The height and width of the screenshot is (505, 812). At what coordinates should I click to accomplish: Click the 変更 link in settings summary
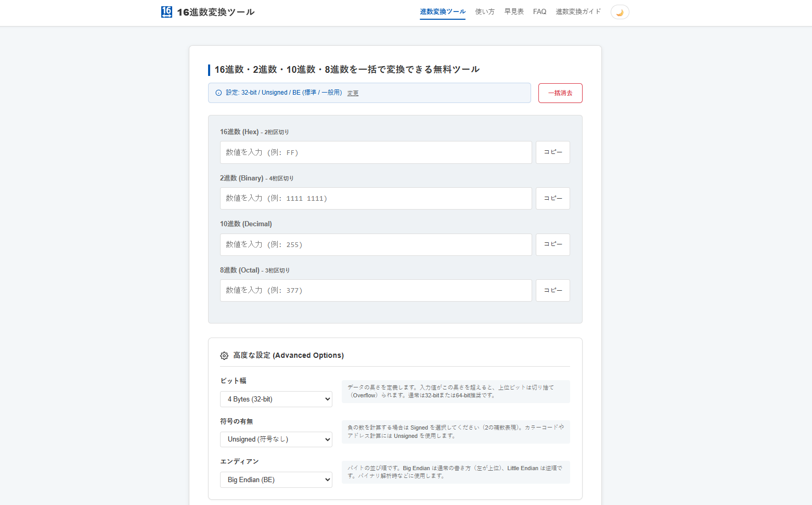pyautogui.click(x=353, y=93)
